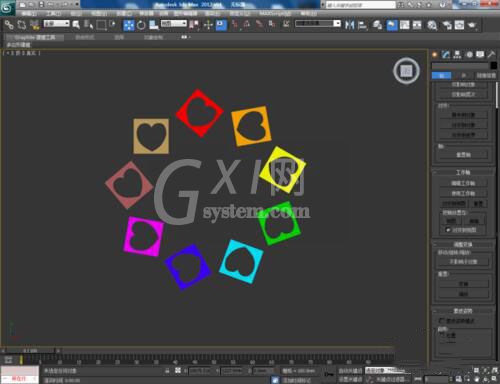Toggle the Percent Snap icon

pos(259,25)
